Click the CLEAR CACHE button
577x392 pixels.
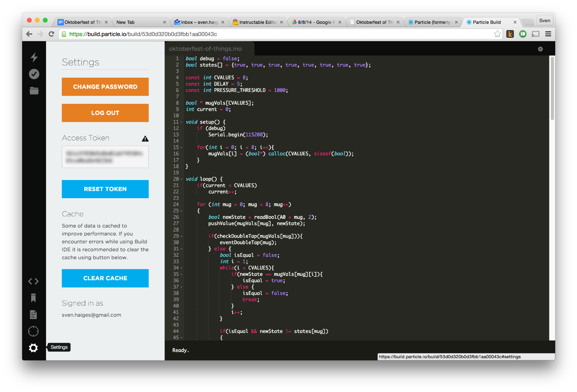pyautogui.click(x=105, y=278)
